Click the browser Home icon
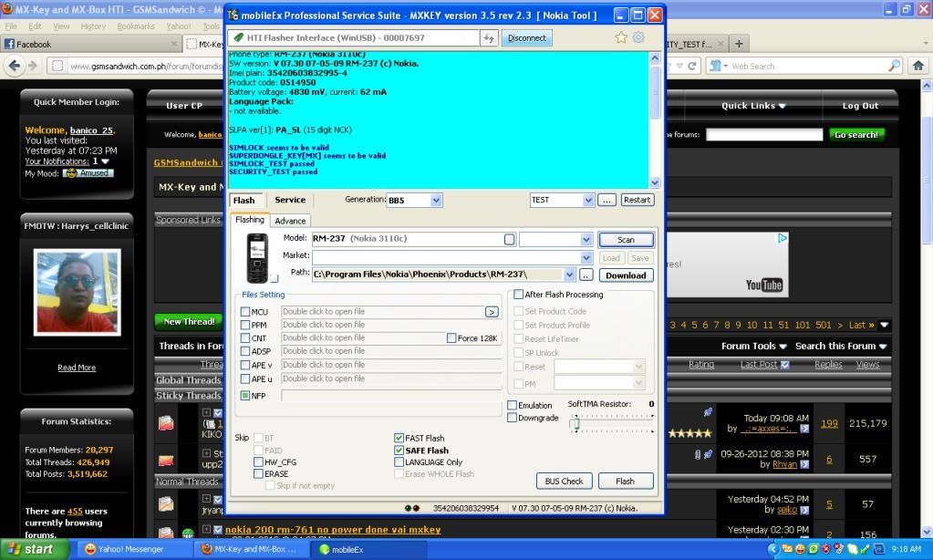Screen dimensions: 933x560 pos(918,66)
